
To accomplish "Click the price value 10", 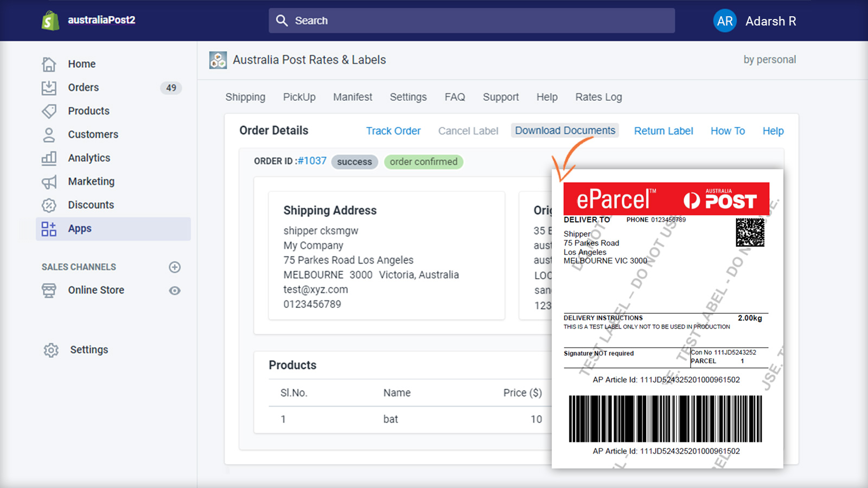I will click(x=536, y=419).
